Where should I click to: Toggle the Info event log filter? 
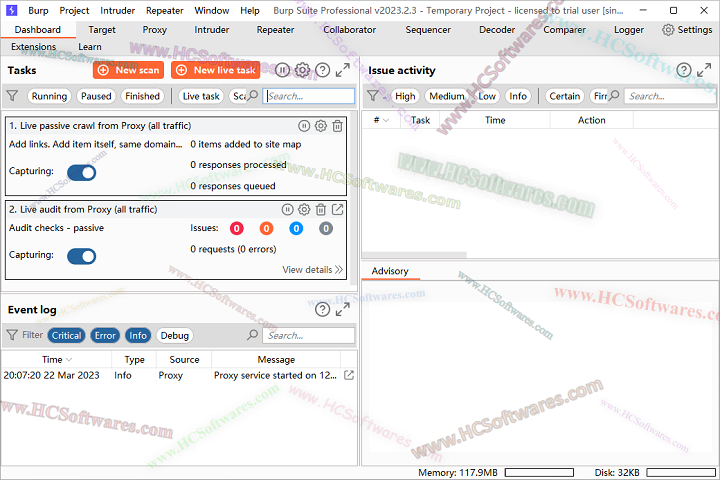click(138, 335)
